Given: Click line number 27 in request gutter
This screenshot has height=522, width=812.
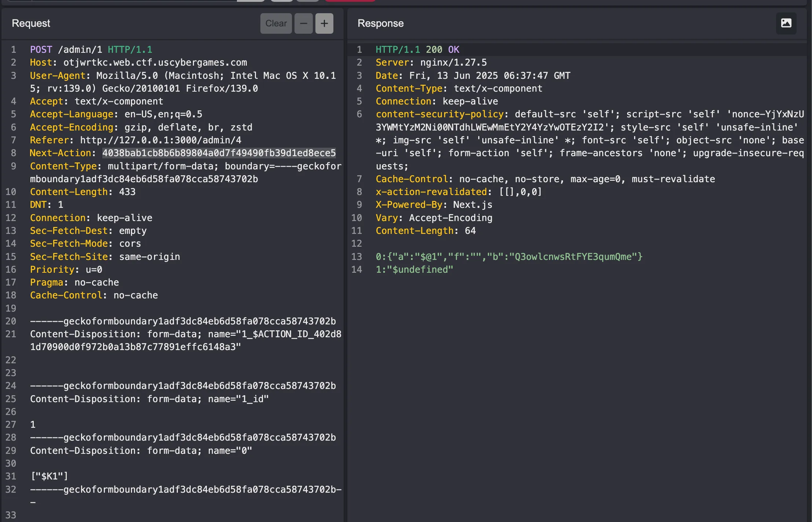Looking at the screenshot, I should tap(11, 424).
